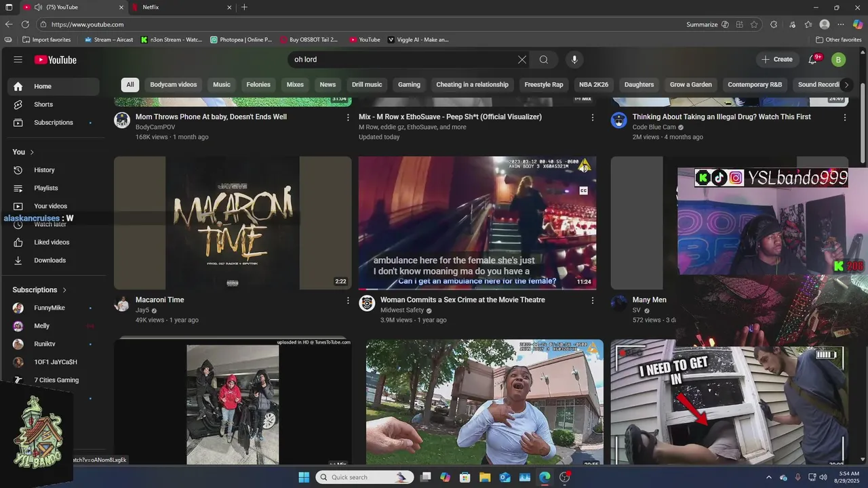Expand the Subscriptions section chevron
Viewport: 868px width, 488px height.
tap(64, 290)
